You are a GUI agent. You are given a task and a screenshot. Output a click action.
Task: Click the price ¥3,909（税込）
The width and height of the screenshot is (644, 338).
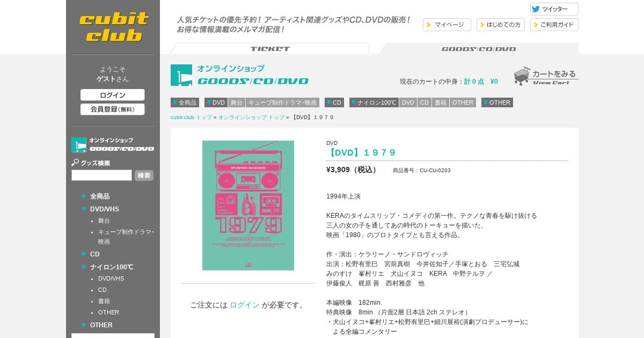click(x=352, y=170)
